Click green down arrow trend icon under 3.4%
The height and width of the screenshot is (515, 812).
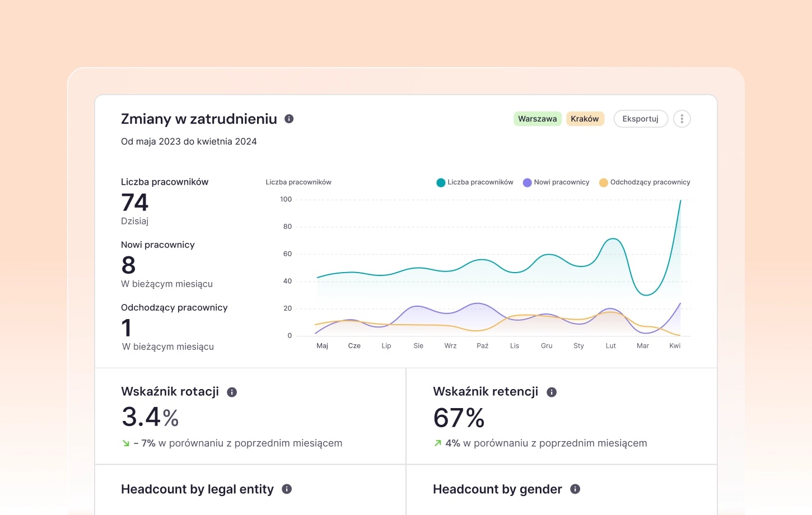(x=126, y=443)
